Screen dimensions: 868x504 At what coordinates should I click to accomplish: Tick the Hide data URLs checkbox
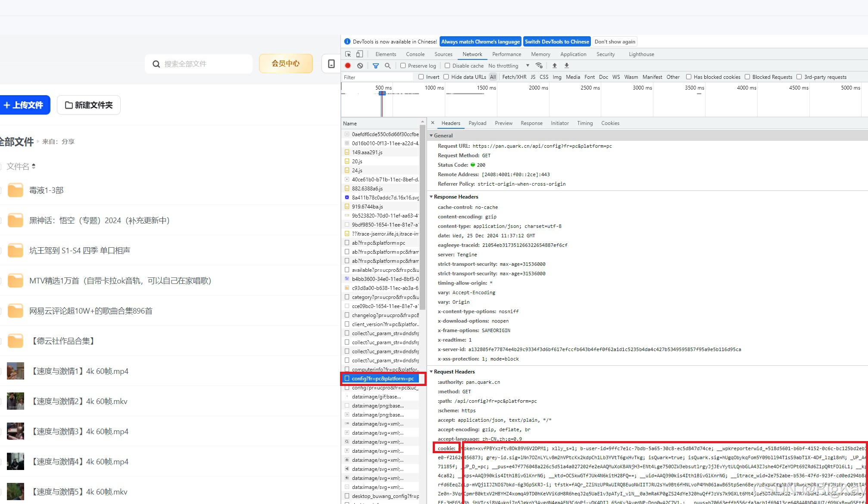(446, 77)
